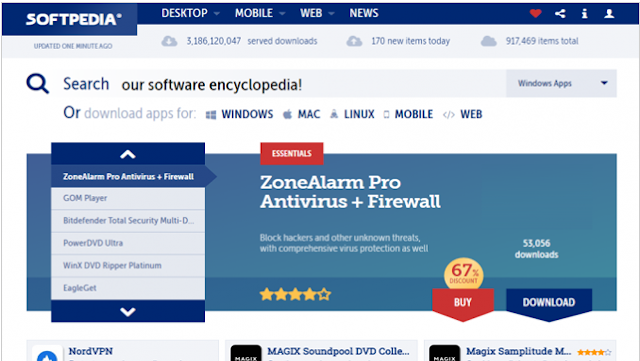
Task: Browse WEB apps link below search
Action: (x=471, y=114)
